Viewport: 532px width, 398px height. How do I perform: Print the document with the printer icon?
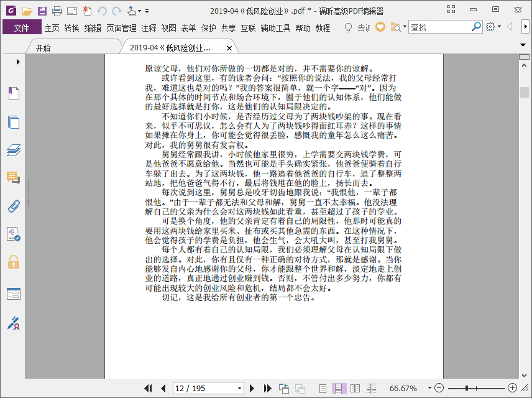(57, 11)
